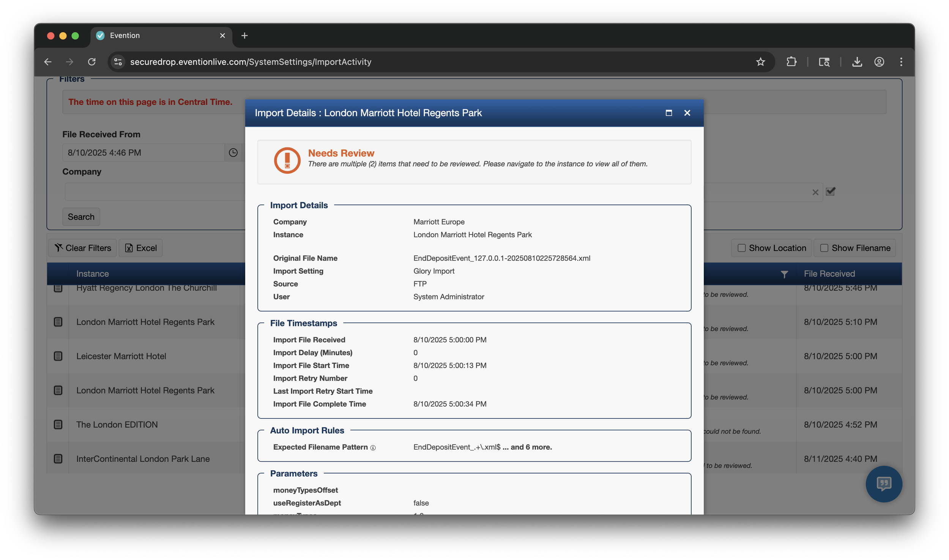Bookmark page with the star icon
This screenshot has width=949, height=560.
[760, 62]
